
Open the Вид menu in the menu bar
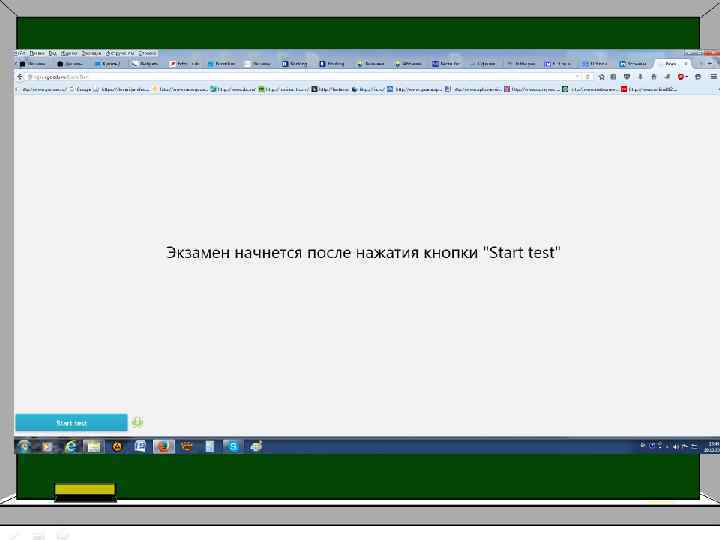[x=52, y=53]
